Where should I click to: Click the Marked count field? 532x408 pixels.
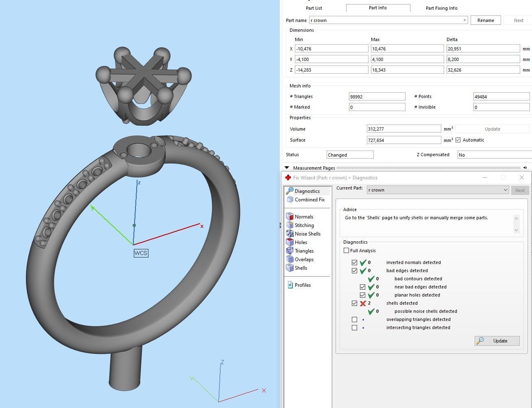point(377,107)
